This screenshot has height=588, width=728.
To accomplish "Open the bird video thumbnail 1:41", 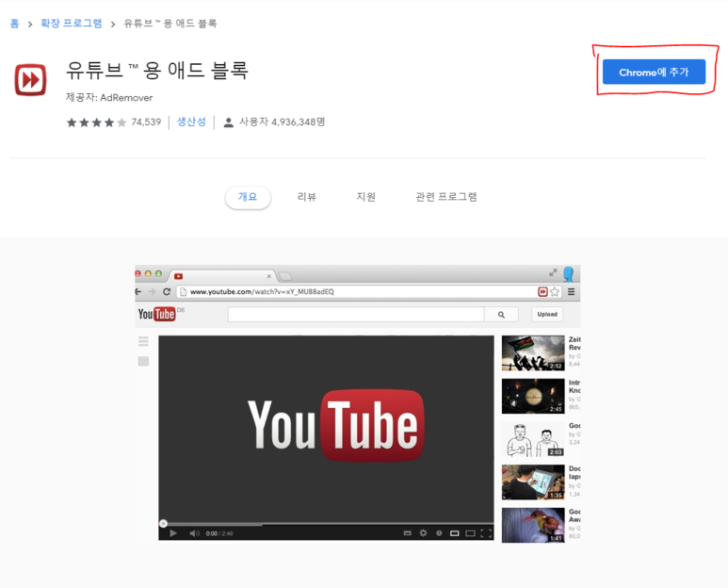I will 533,525.
